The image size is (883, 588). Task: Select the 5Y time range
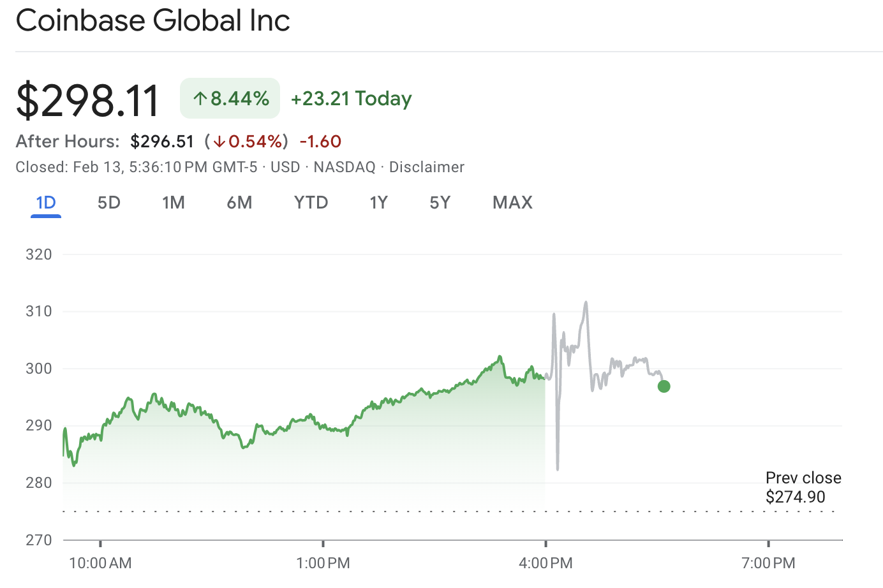pos(440,202)
